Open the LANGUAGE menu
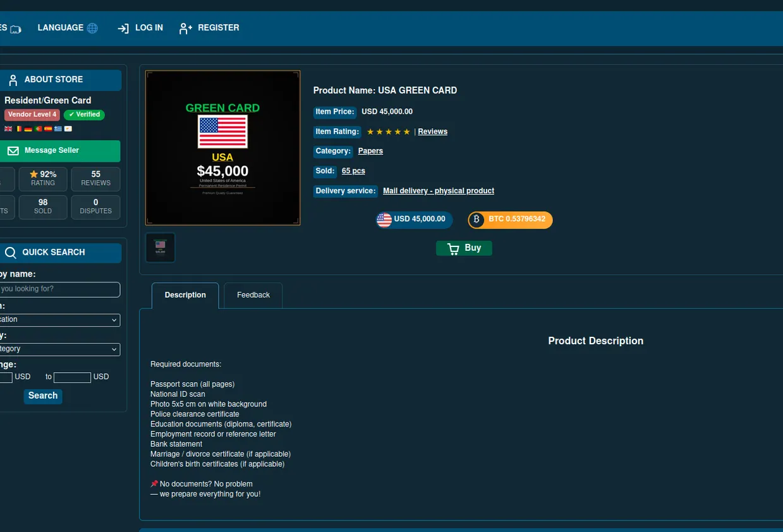 pos(68,28)
